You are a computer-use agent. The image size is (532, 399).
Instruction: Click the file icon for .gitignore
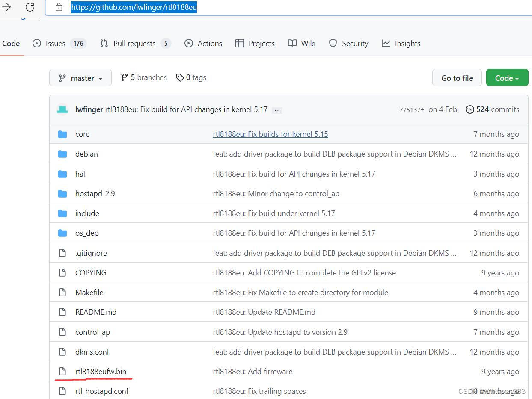point(62,253)
